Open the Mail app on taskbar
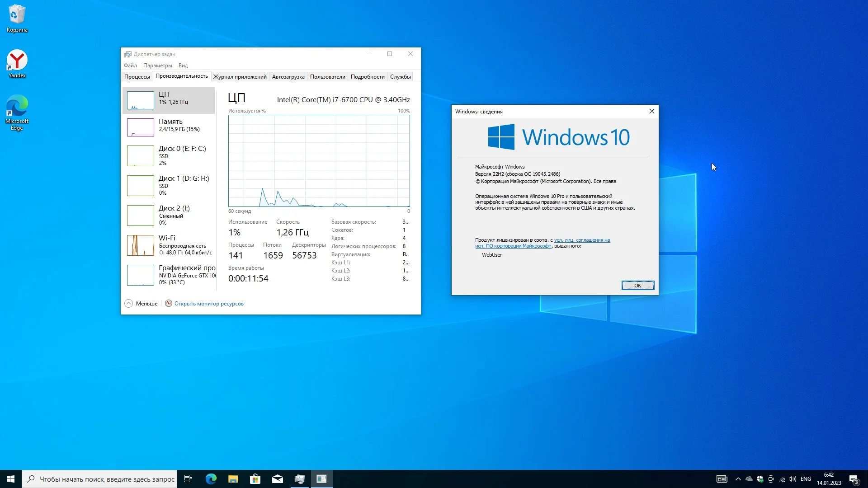The height and width of the screenshot is (488, 868). [278, 479]
